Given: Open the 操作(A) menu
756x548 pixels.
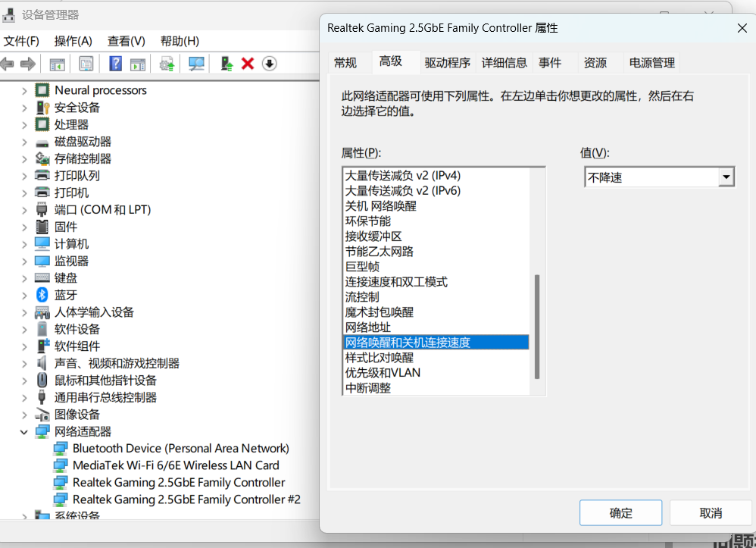Looking at the screenshot, I should pyautogui.click(x=73, y=41).
